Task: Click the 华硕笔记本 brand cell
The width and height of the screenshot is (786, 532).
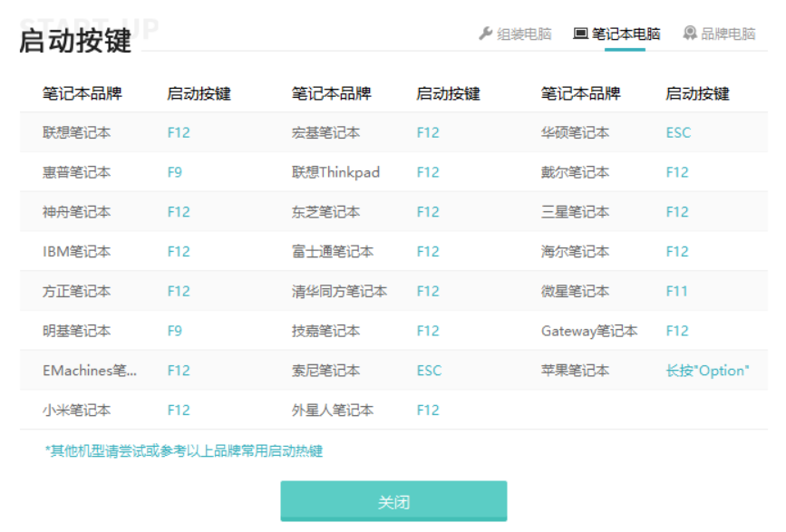Action: (575, 132)
